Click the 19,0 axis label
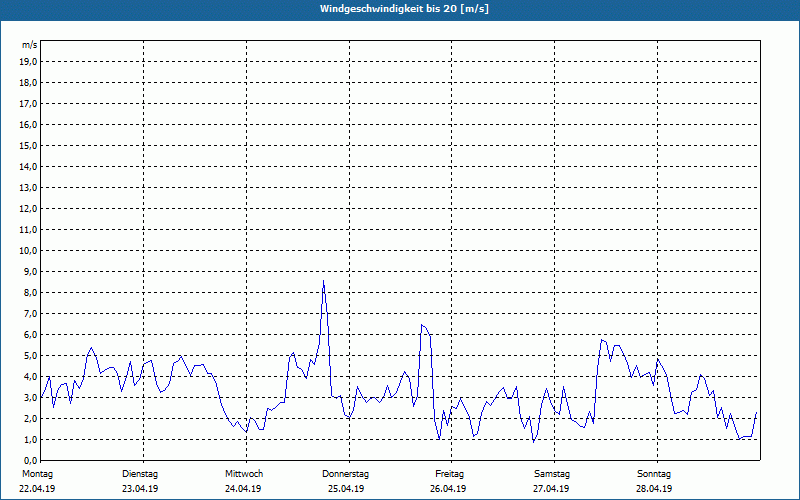This screenshot has width=800, height=500. pos(29,62)
